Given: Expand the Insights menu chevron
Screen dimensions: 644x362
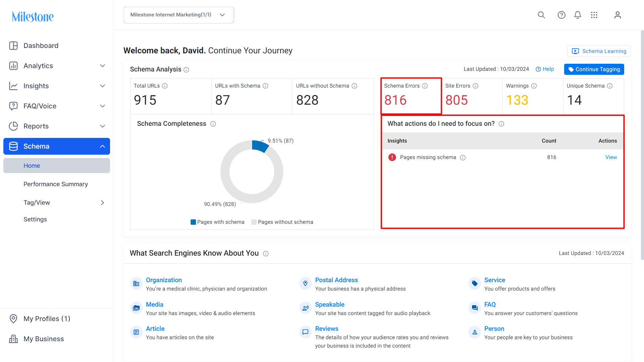Looking at the screenshot, I should click(103, 86).
